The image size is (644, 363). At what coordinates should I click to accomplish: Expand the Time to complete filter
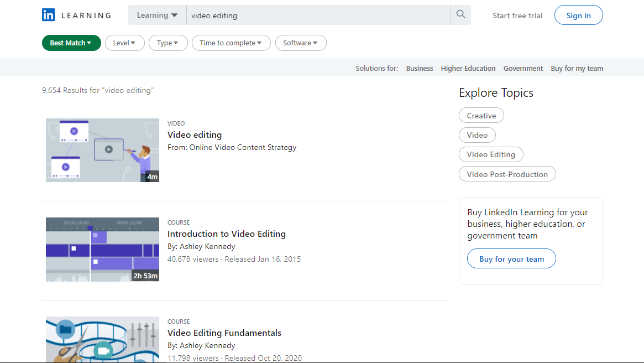point(231,43)
